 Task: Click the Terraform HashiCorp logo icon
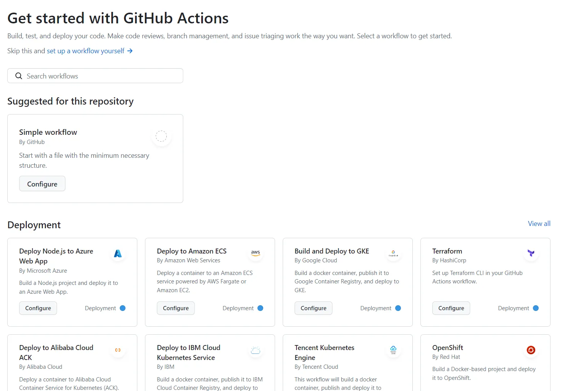pyautogui.click(x=531, y=253)
